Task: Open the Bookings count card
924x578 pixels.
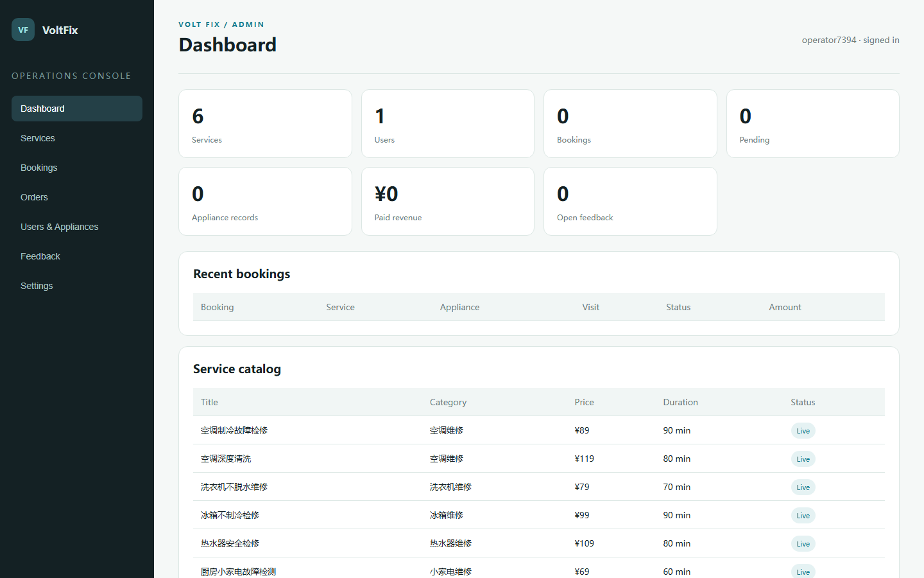Action: tap(630, 123)
